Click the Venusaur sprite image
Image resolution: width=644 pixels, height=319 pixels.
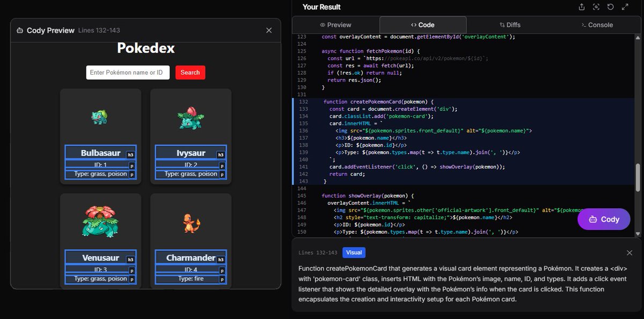(100, 220)
